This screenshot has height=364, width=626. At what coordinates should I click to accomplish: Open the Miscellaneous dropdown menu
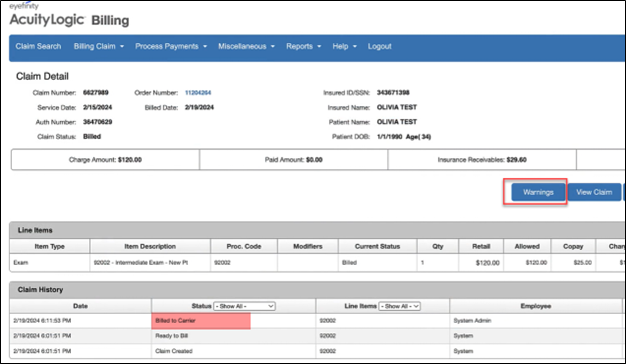coord(246,46)
